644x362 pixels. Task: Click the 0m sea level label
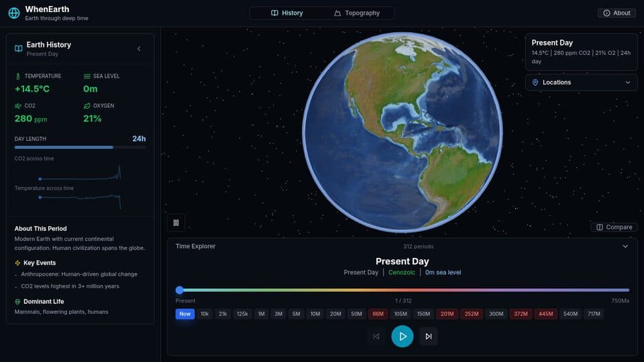[443, 273]
